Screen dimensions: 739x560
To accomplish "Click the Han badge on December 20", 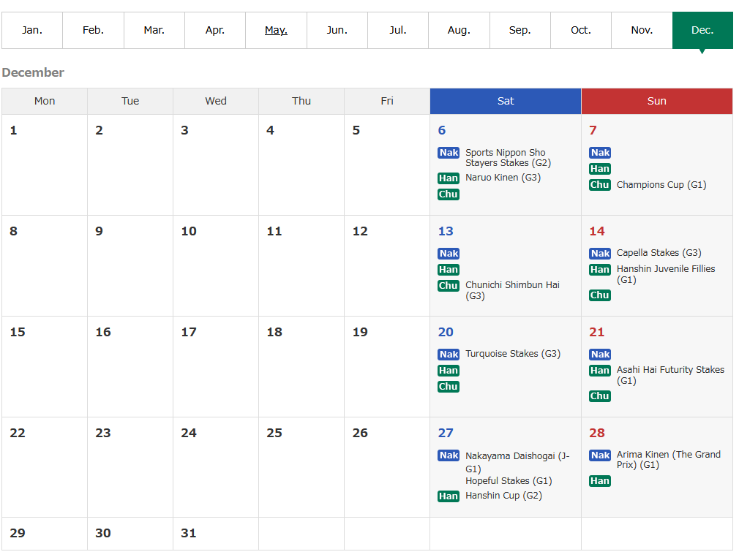I will (449, 370).
